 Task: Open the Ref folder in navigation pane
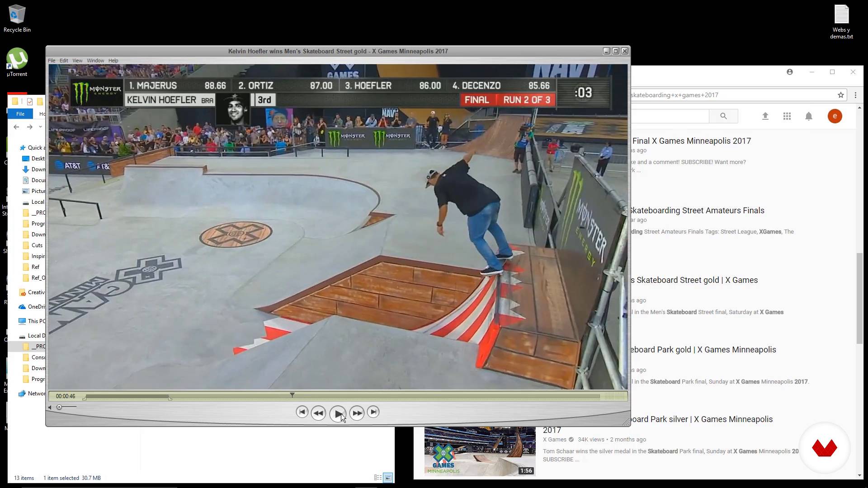32,267
